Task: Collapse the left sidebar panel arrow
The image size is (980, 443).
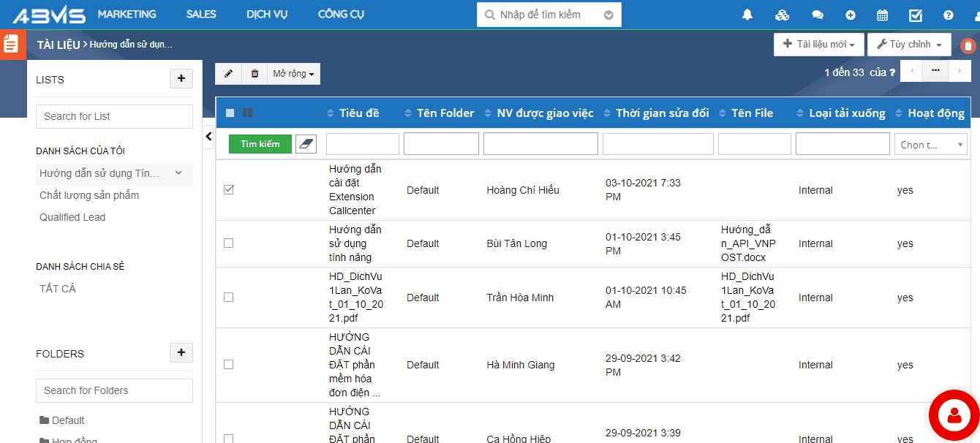Action: [208, 136]
